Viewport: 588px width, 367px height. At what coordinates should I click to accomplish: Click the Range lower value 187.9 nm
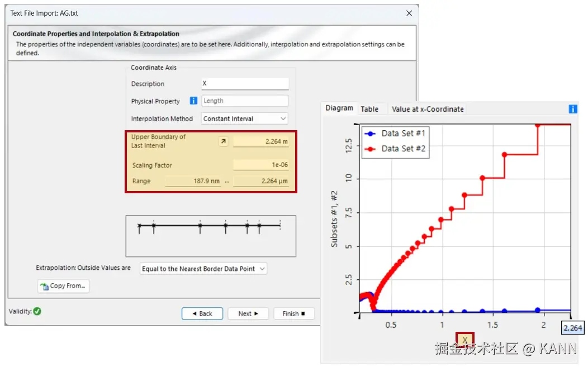193,181
